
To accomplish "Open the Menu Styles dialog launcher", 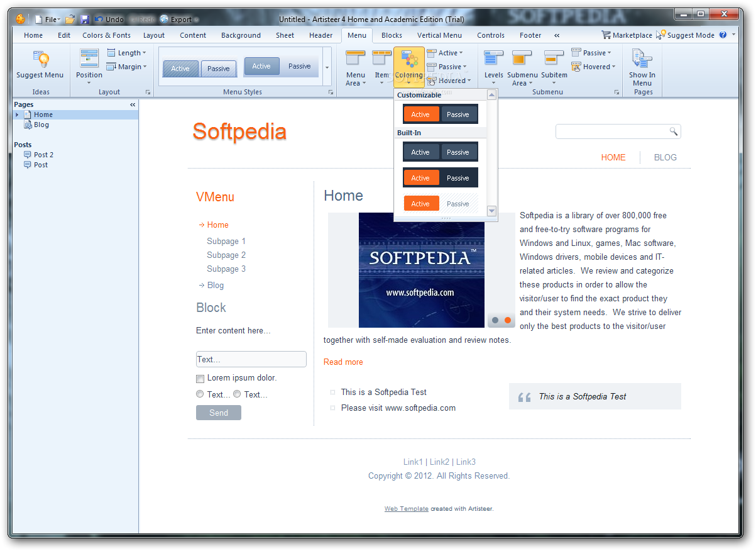I will pyautogui.click(x=331, y=92).
